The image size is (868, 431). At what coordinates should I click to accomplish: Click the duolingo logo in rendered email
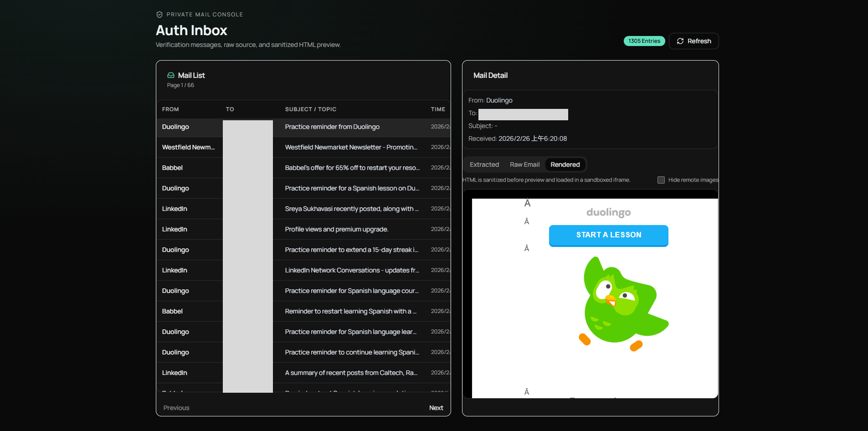[x=609, y=212]
